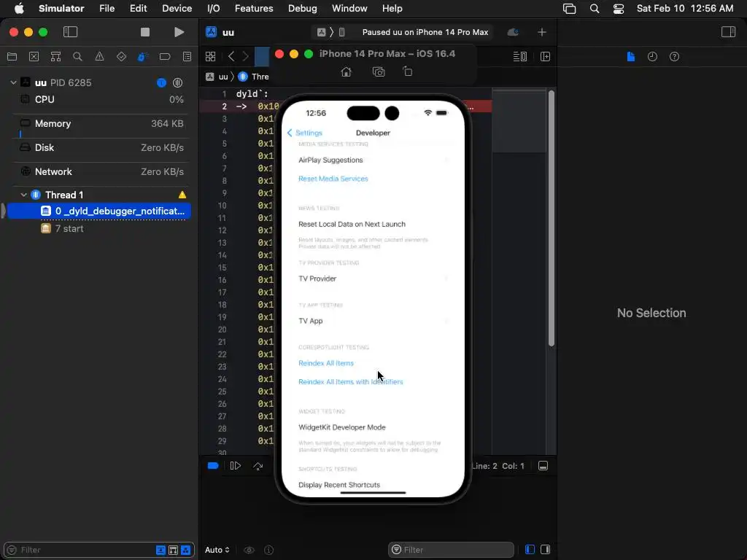Open the editor options menu

pos(519,57)
